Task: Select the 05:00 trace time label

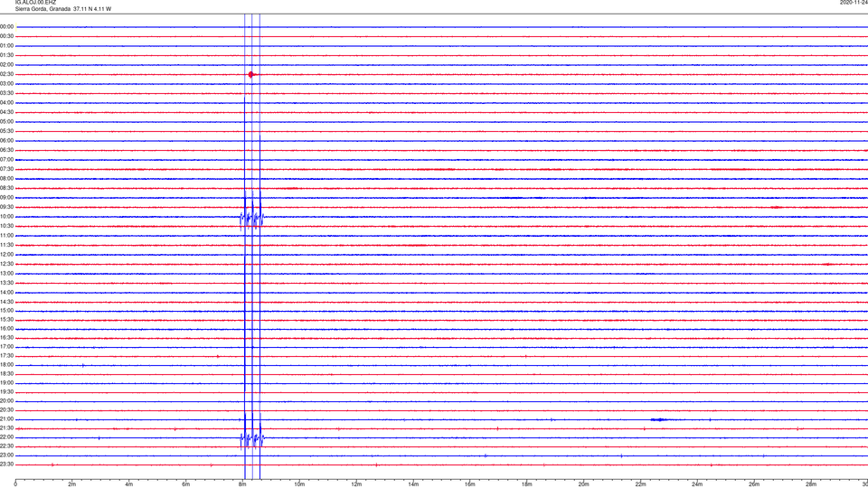Action: [6, 121]
